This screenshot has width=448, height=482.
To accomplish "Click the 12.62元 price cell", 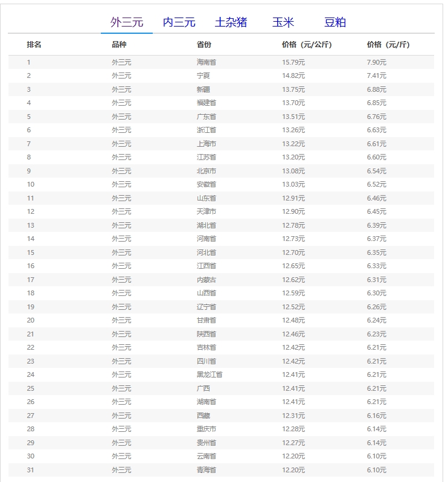I will click(x=293, y=280).
